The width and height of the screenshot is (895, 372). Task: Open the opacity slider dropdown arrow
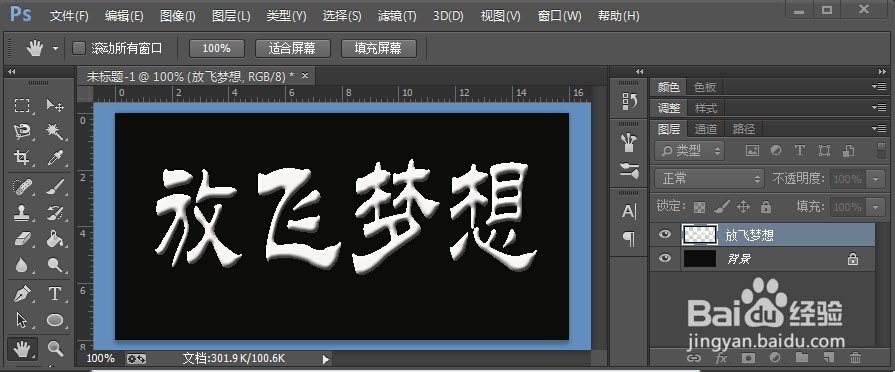point(875,179)
